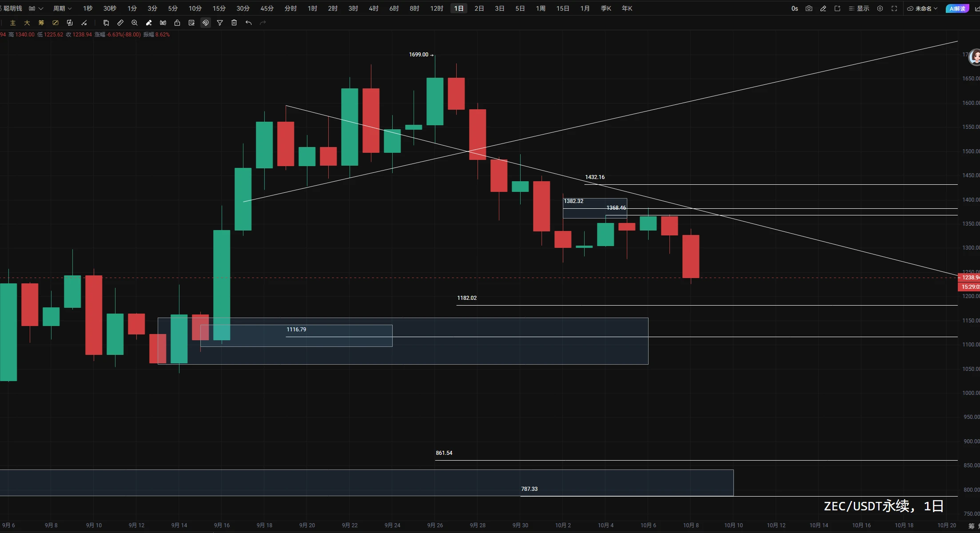Open the 显示 display options menu
Image resolution: width=980 pixels, height=533 pixels.
(859, 8)
